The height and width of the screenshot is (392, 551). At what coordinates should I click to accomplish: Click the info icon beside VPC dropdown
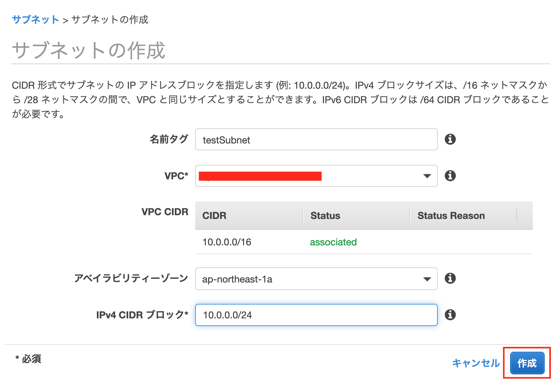[450, 176]
